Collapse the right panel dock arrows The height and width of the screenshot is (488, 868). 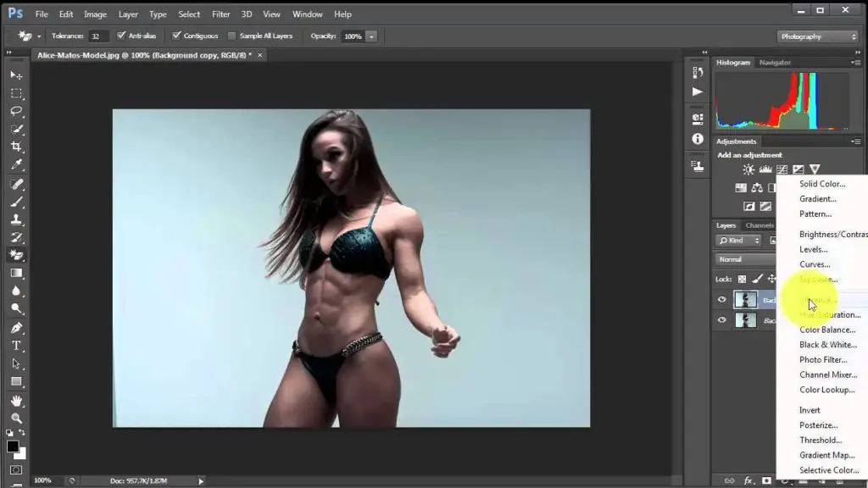tap(858, 52)
